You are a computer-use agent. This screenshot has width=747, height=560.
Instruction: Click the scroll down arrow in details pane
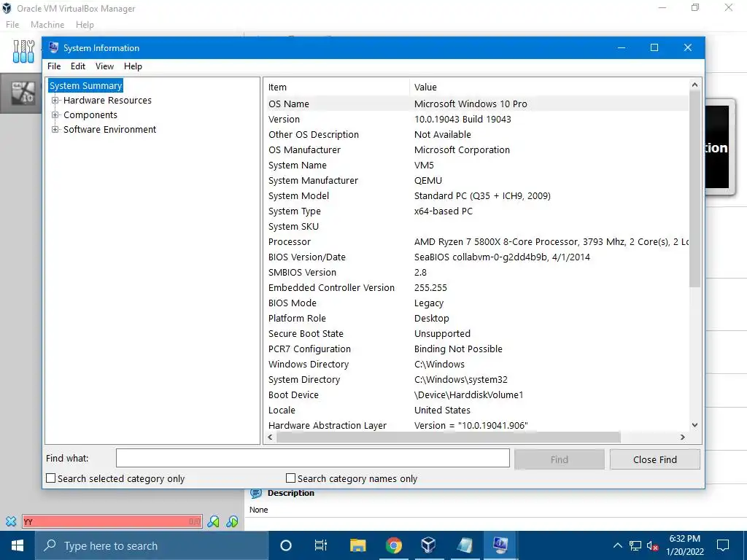coord(694,425)
